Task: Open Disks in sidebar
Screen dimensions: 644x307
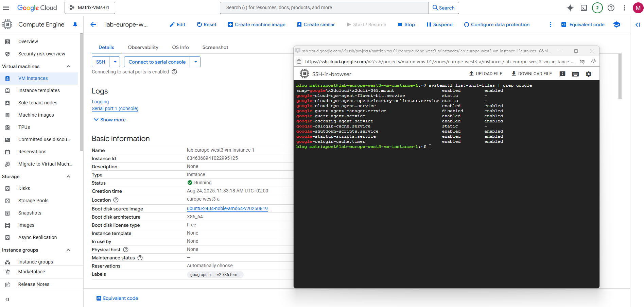Action: (x=39, y=188)
